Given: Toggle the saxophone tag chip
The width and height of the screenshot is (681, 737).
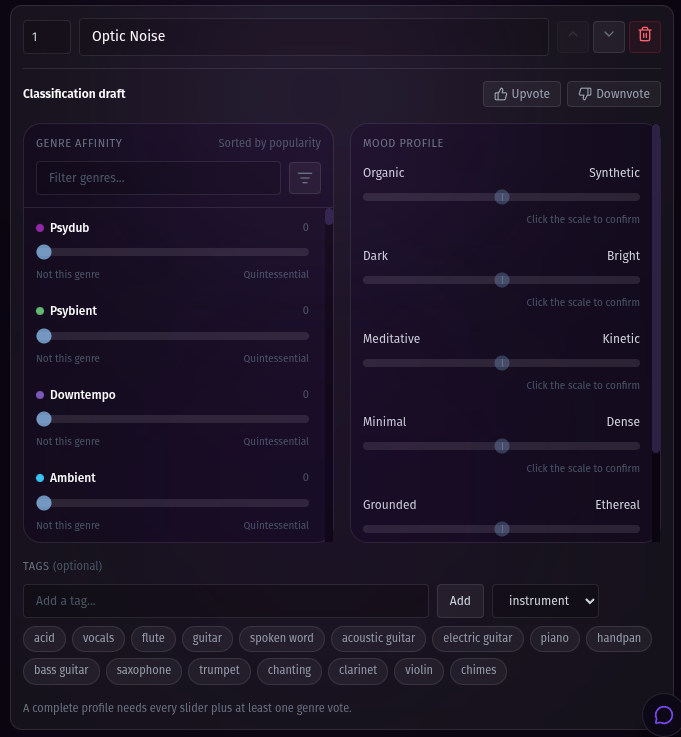Looking at the screenshot, I should pos(144,670).
